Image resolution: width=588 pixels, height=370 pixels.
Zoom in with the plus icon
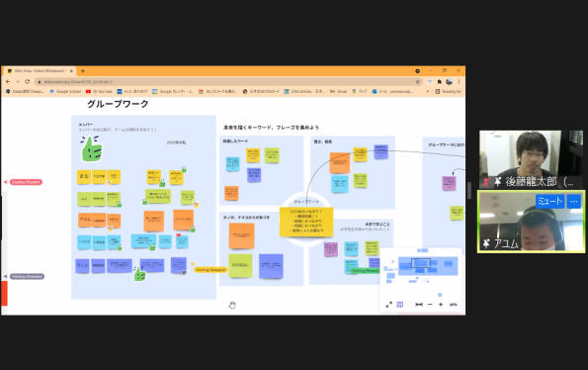tap(441, 305)
